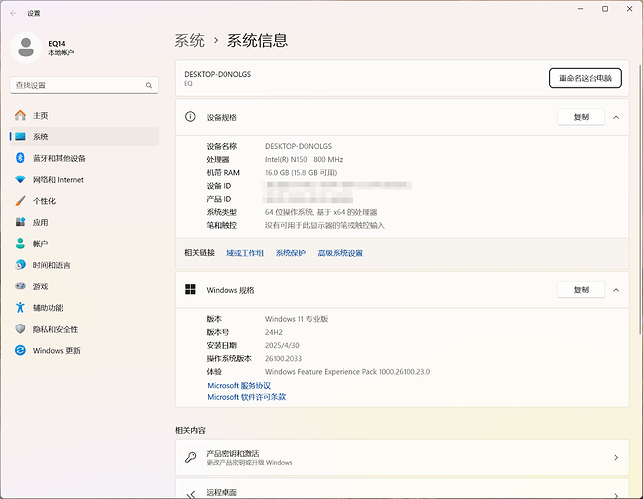Copy Windows specifications with 复制 button
The height and width of the screenshot is (499, 643).
pyautogui.click(x=580, y=289)
